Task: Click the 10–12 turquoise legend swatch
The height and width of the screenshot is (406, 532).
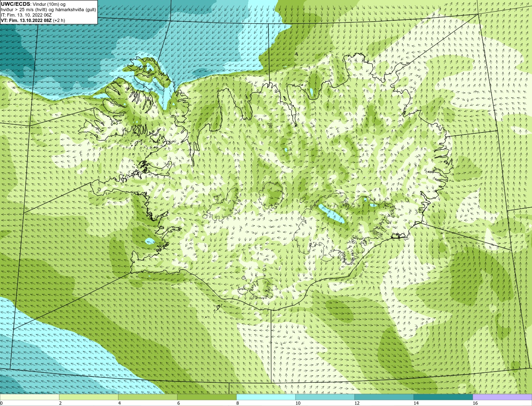Action: pyautogui.click(x=325, y=397)
